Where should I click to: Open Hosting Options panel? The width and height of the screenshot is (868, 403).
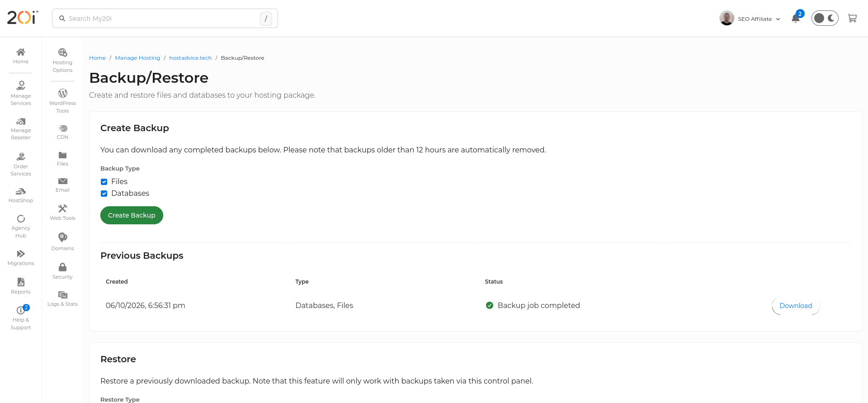[62, 60]
